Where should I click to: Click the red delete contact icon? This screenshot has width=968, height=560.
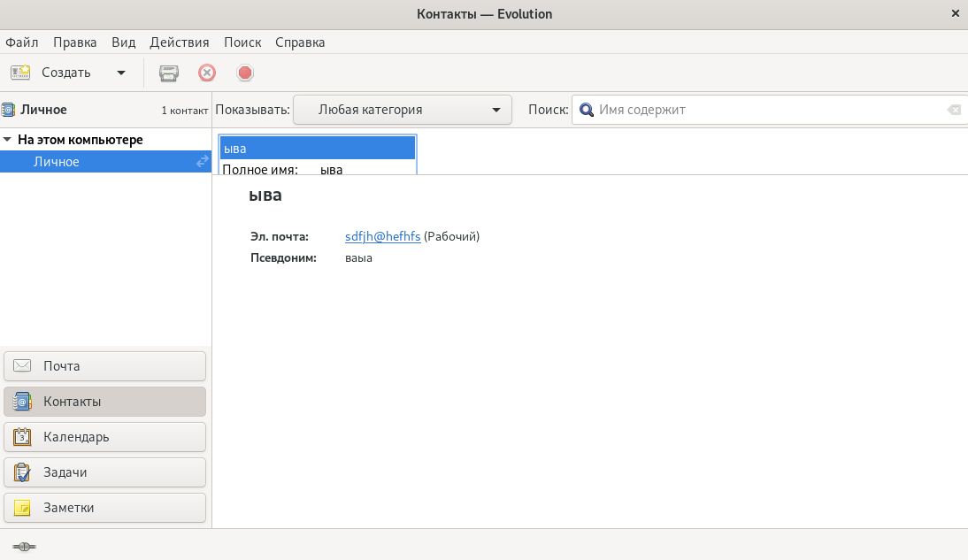pos(207,73)
